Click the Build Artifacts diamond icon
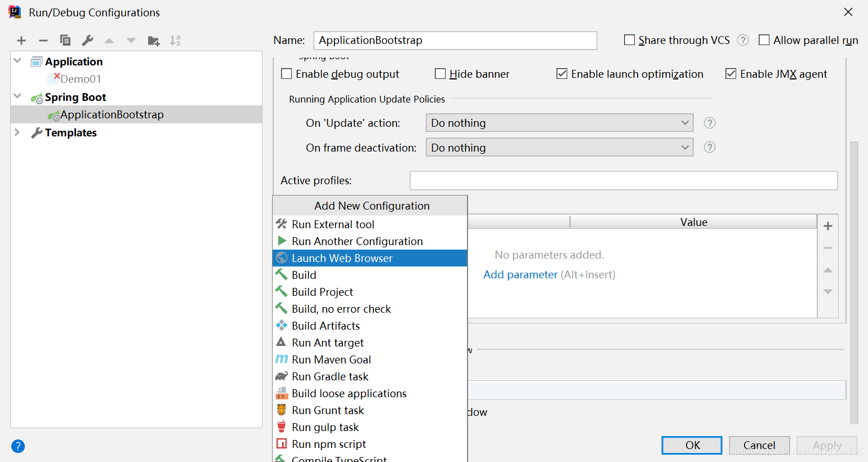This screenshot has width=868, height=462. [282, 326]
